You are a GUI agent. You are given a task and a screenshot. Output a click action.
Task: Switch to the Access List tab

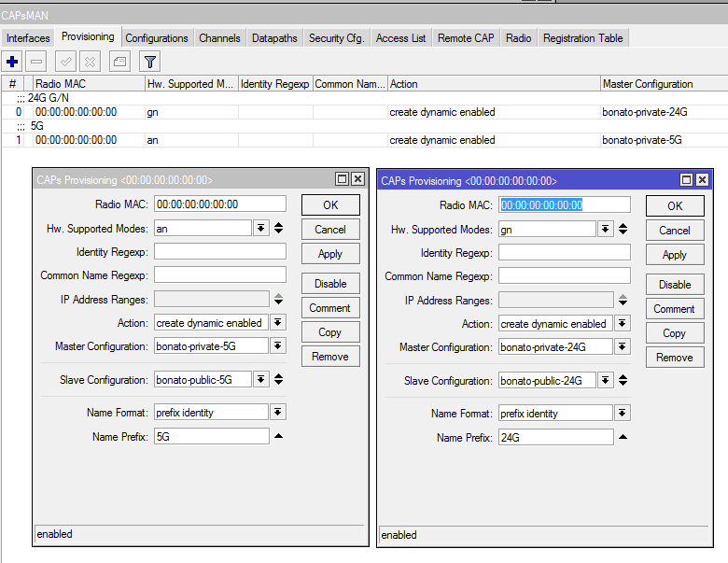pos(400,38)
